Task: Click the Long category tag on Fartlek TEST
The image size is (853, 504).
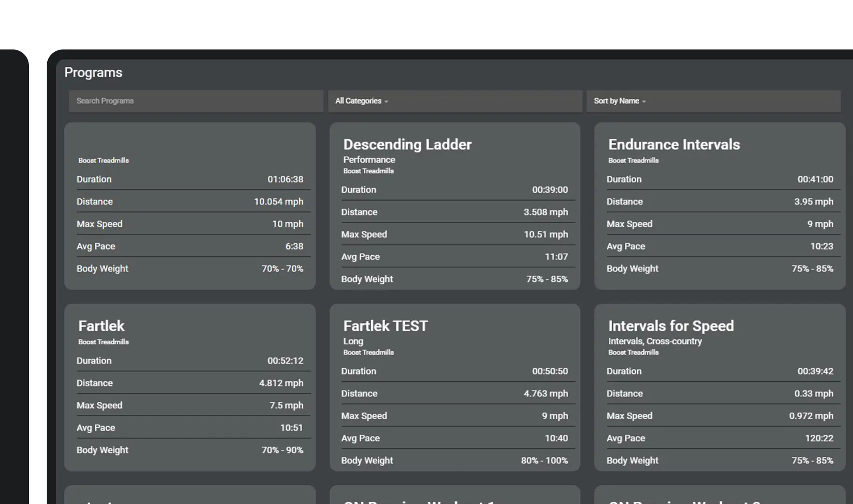Action: point(353,341)
